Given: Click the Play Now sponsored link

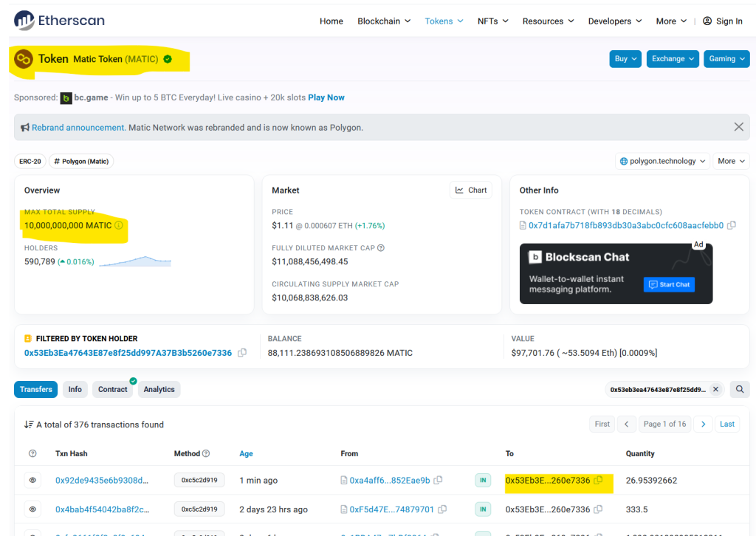Looking at the screenshot, I should pos(326,97).
